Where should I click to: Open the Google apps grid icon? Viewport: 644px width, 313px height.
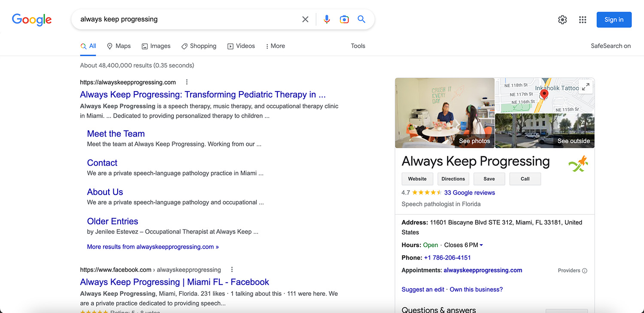tap(583, 20)
